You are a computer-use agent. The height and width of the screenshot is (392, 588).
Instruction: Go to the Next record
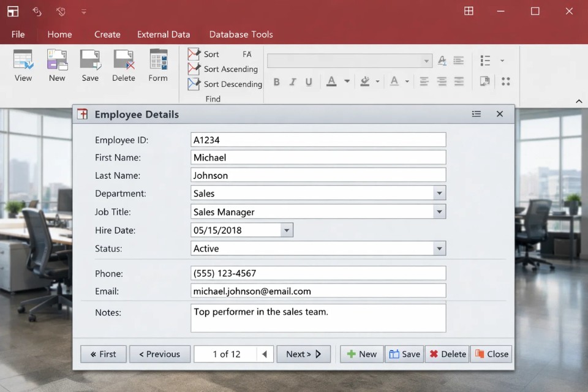pos(303,354)
